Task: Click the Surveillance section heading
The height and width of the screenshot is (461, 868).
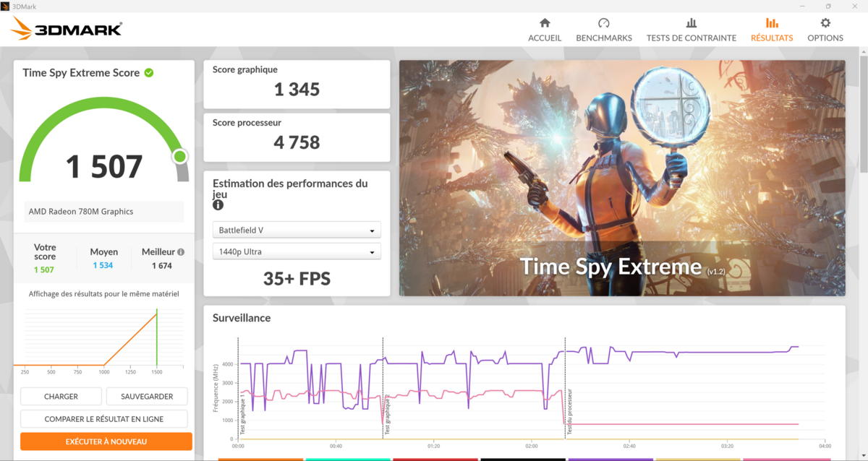Action: (242, 318)
